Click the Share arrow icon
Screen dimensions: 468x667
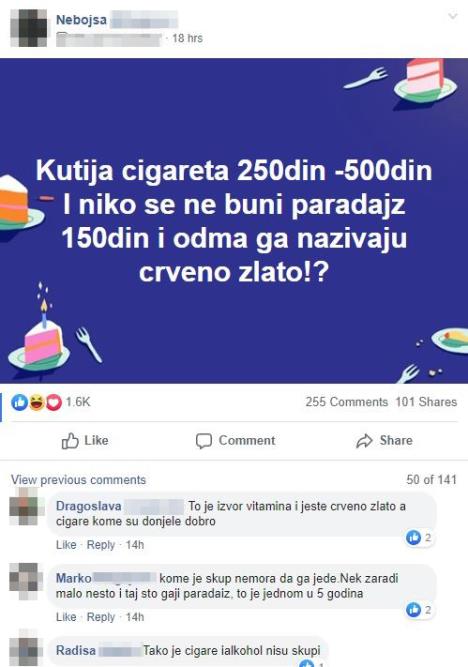[x=364, y=441]
